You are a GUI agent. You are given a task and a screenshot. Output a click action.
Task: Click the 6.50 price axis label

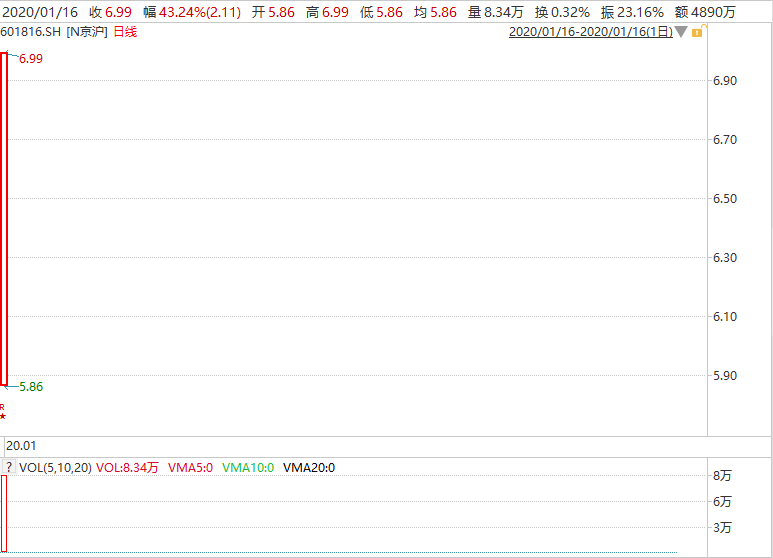pos(725,199)
